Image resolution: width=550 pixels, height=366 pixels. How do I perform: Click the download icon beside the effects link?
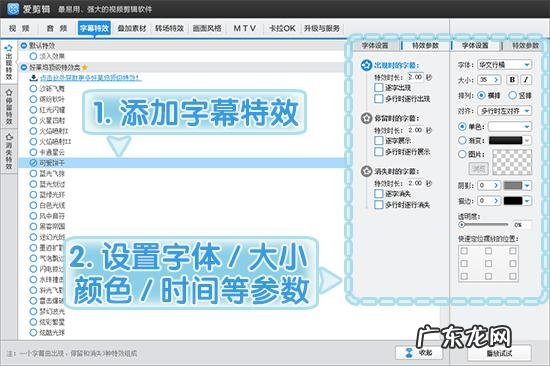pyautogui.click(x=34, y=78)
